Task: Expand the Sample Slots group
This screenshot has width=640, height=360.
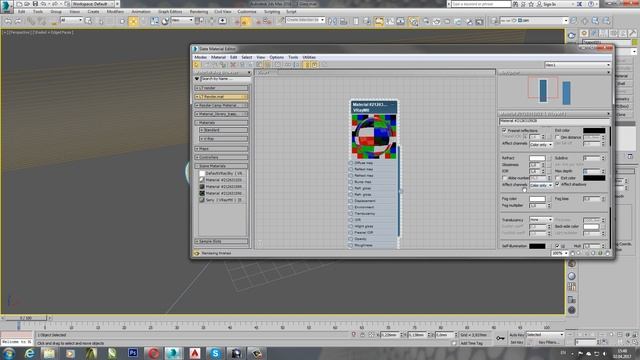Action: point(222,242)
